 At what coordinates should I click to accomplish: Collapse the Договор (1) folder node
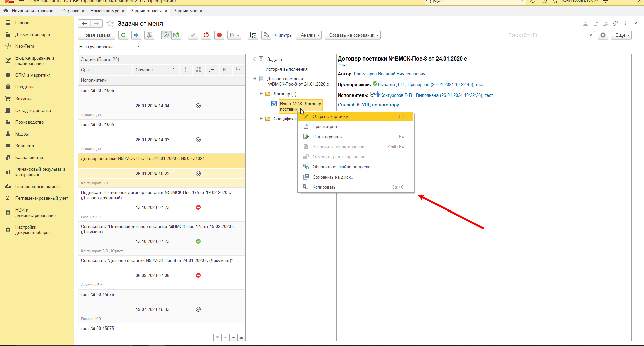point(261,94)
